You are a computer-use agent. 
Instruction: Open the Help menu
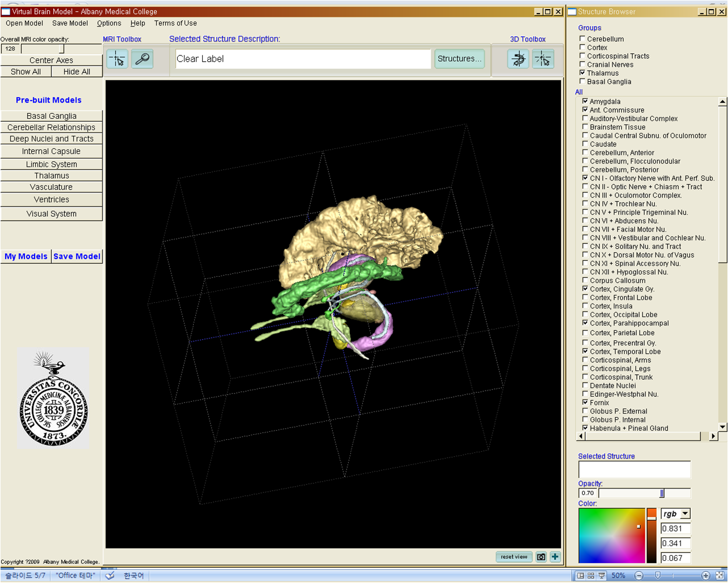tap(138, 23)
